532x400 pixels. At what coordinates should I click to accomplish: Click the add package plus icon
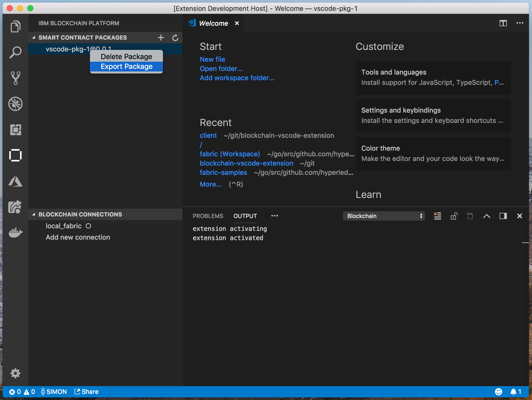161,38
